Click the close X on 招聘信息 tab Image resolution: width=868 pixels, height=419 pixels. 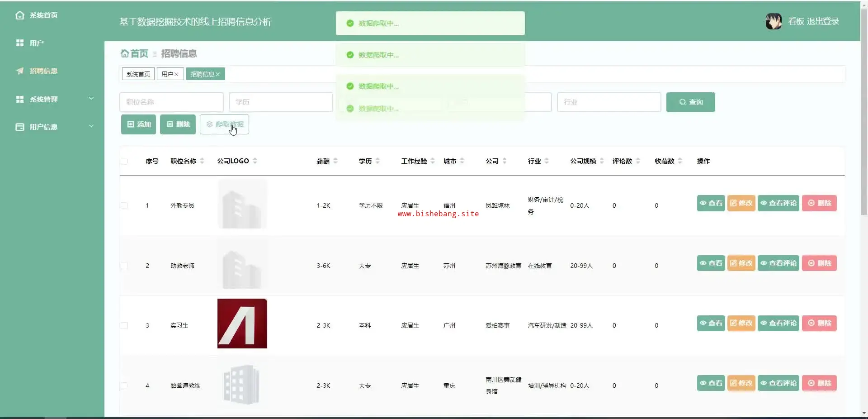tap(218, 74)
